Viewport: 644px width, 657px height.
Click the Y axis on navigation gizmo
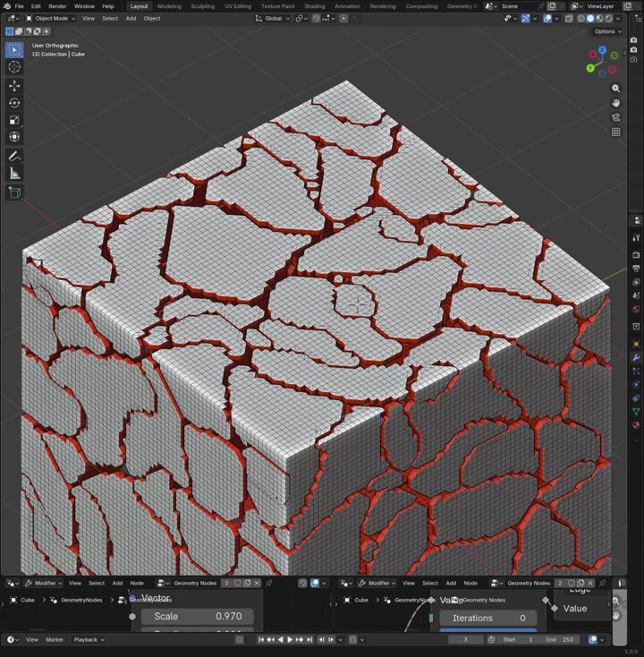click(590, 68)
